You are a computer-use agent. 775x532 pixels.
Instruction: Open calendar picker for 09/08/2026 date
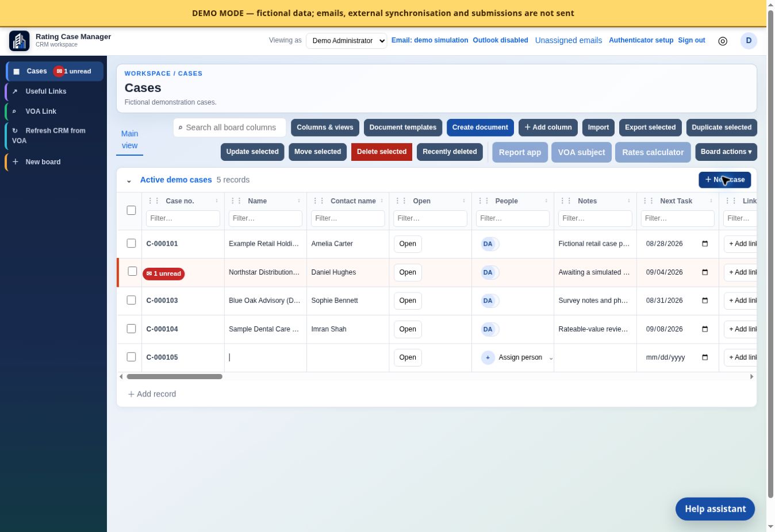[705, 329]
